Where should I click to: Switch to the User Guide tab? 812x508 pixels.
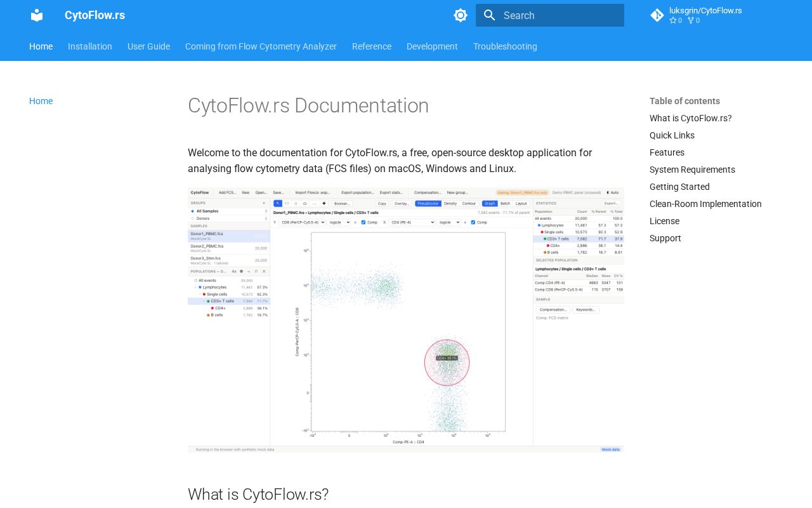(x=148, y=46)
